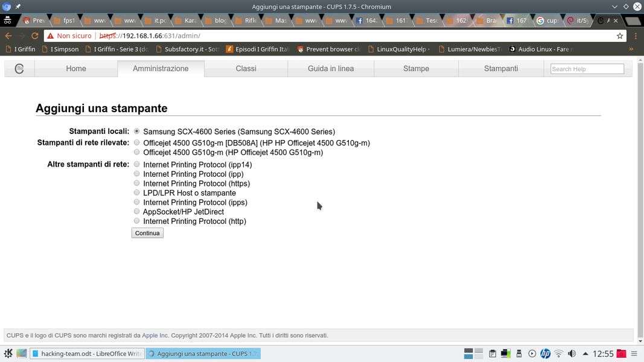Choose Internet Printing Protocol (http)
644x362 pixels.
137,221
